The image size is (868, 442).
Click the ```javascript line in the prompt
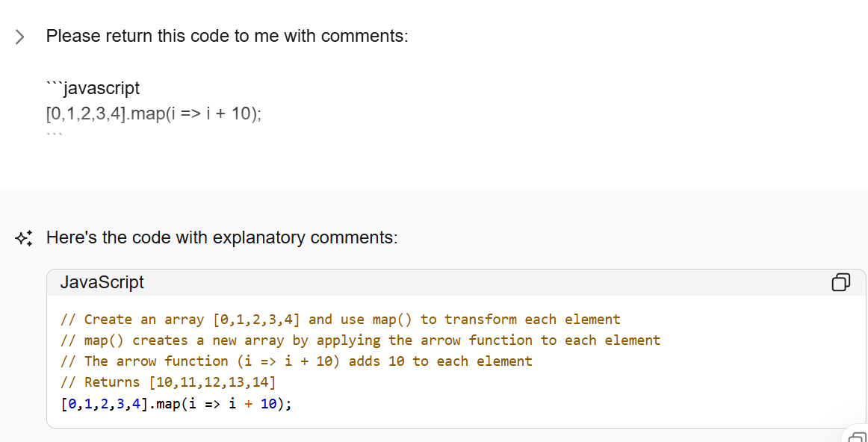coord(93,88)
